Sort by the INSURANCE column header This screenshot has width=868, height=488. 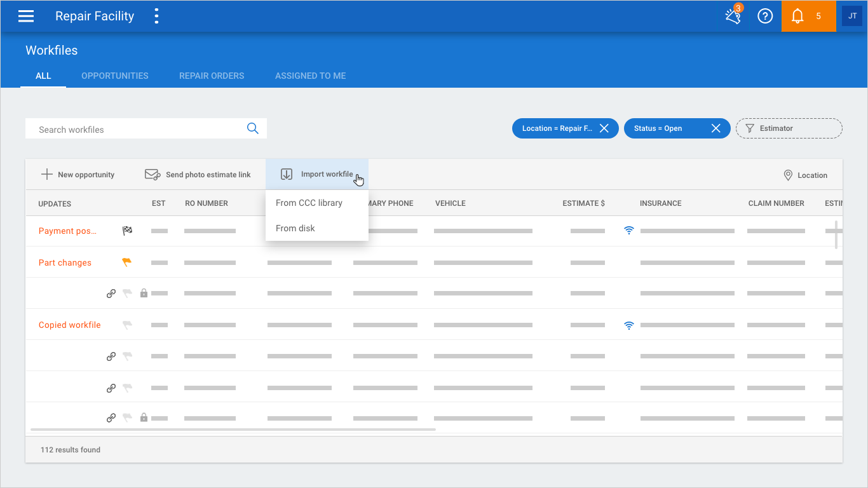[661, 203]
